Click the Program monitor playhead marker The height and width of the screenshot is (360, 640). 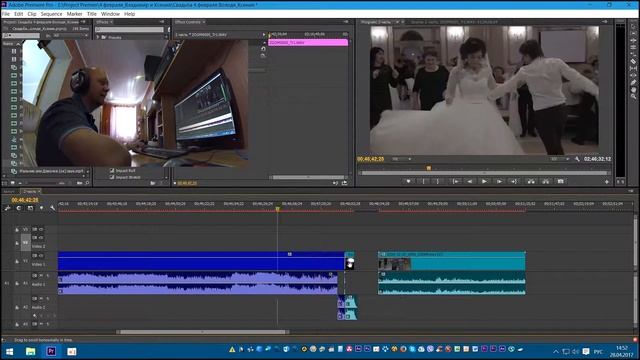[x=429, y=168]
